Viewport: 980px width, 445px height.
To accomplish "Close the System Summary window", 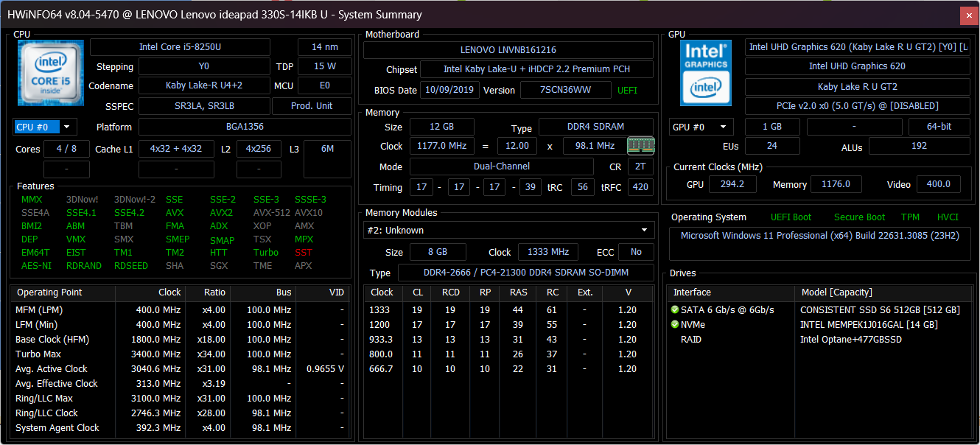I will point(970,15).
